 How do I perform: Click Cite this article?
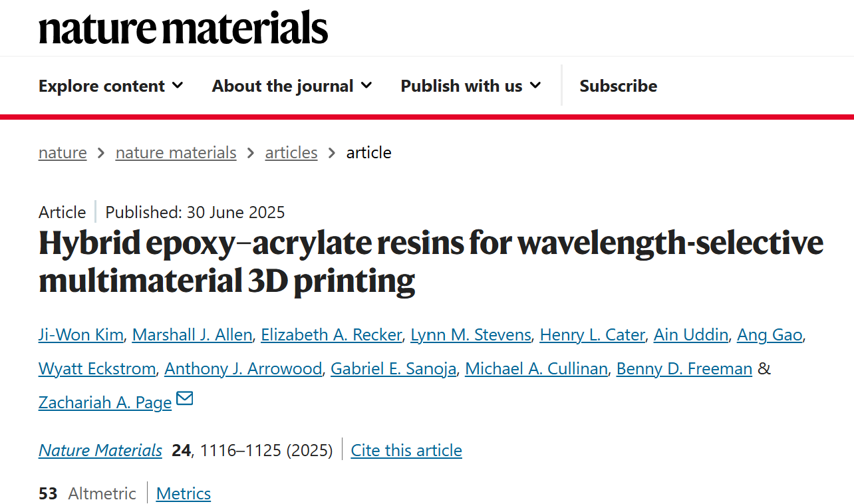[406, 450]
